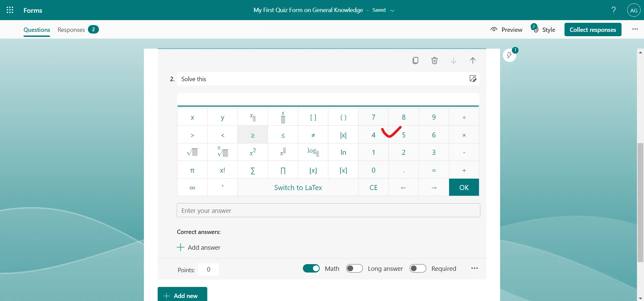Viewport: 644px width, 301px height.
Task: Open the Style theme palette icon
Action: point(535,28)
